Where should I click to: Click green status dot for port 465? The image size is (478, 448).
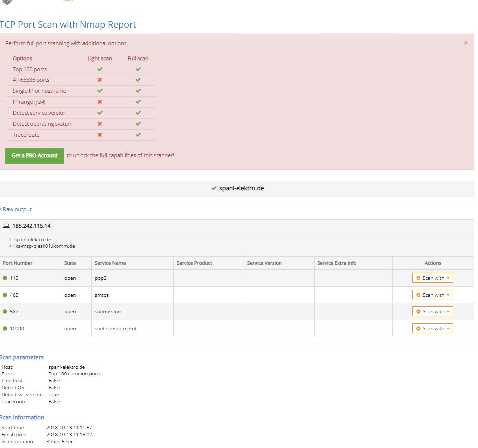pyautogui.click(x=5, y=295)
